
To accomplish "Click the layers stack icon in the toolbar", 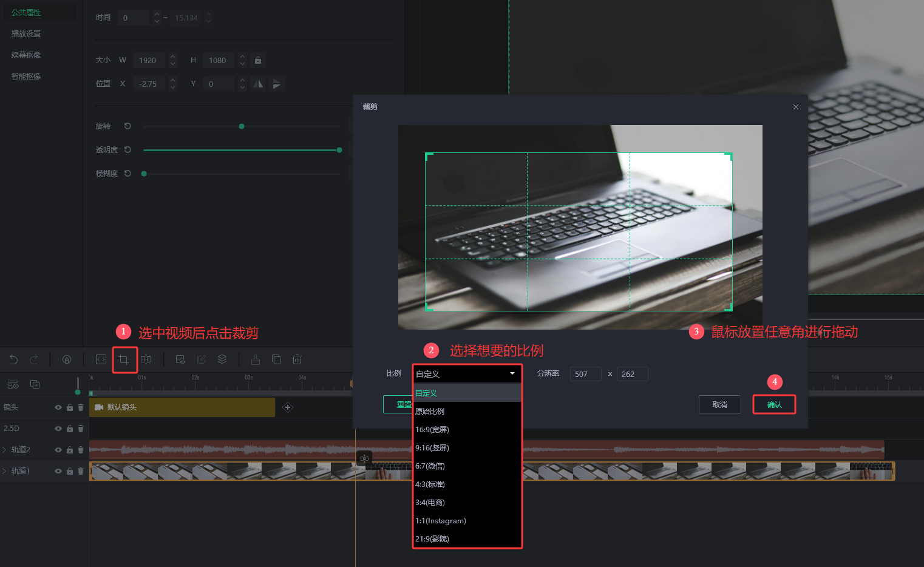I will pos(222,359).
